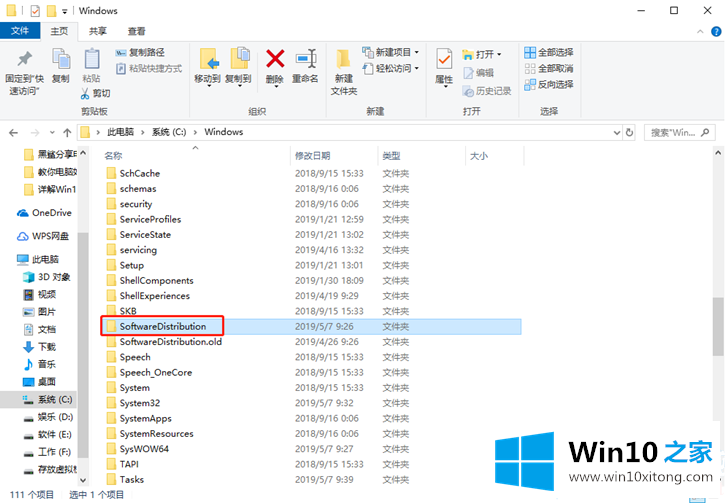Image resolution: width=725 pixels, height=503 pixels.
Task: Select 软件 (E:) drive in sidebar
Action: tap(48, 435)
